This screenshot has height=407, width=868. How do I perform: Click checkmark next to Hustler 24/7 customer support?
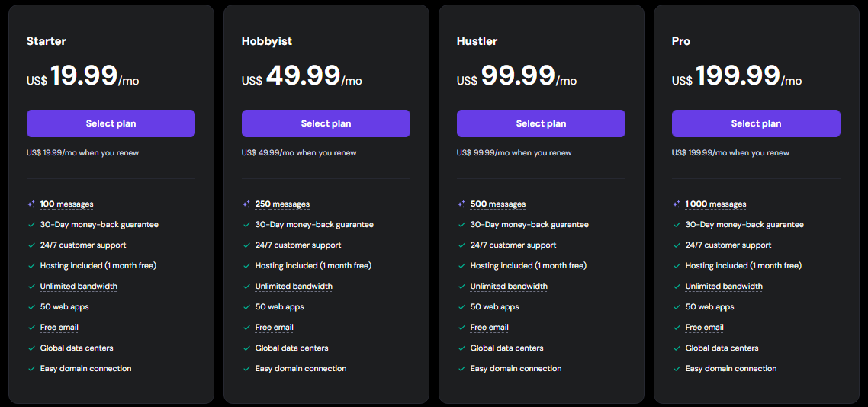[461, 245]
